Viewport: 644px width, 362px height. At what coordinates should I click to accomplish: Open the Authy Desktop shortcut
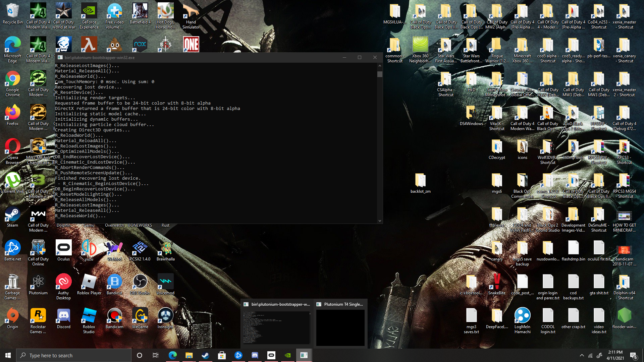(63, 287)
